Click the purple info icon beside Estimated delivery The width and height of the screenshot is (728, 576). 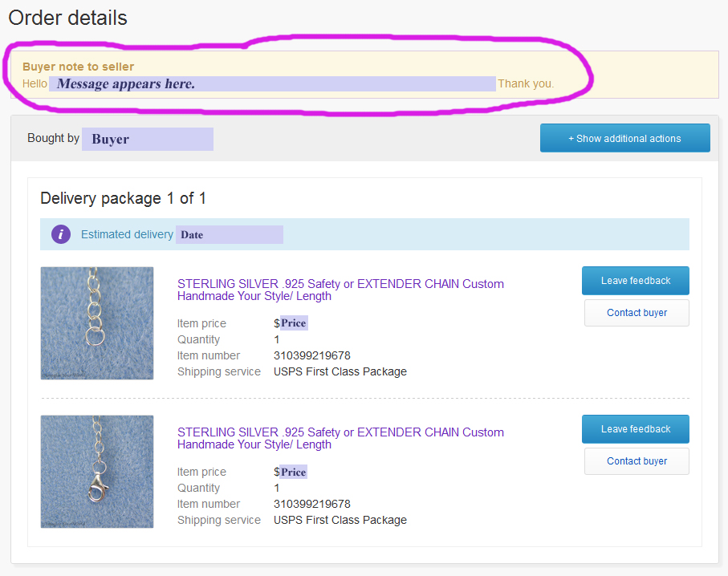[x=61, y=234]
